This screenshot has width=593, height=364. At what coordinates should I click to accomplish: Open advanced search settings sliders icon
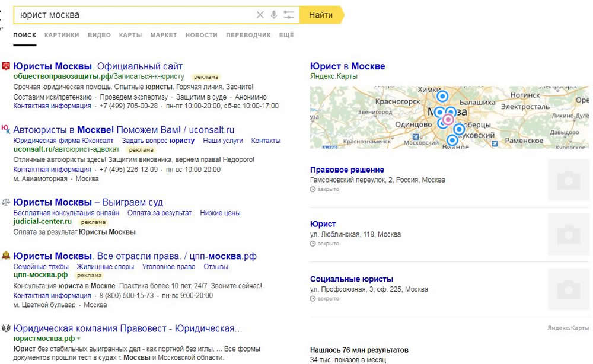(x=289, y=15)
